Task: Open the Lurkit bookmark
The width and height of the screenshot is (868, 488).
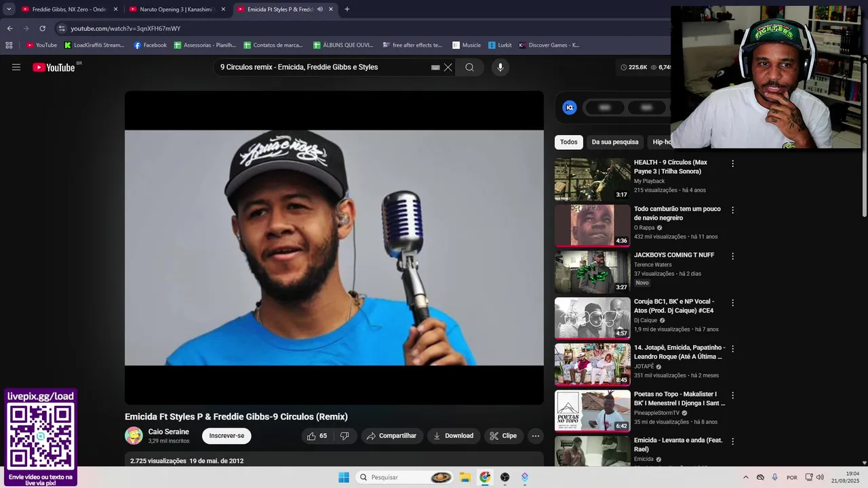Action: 500,45
